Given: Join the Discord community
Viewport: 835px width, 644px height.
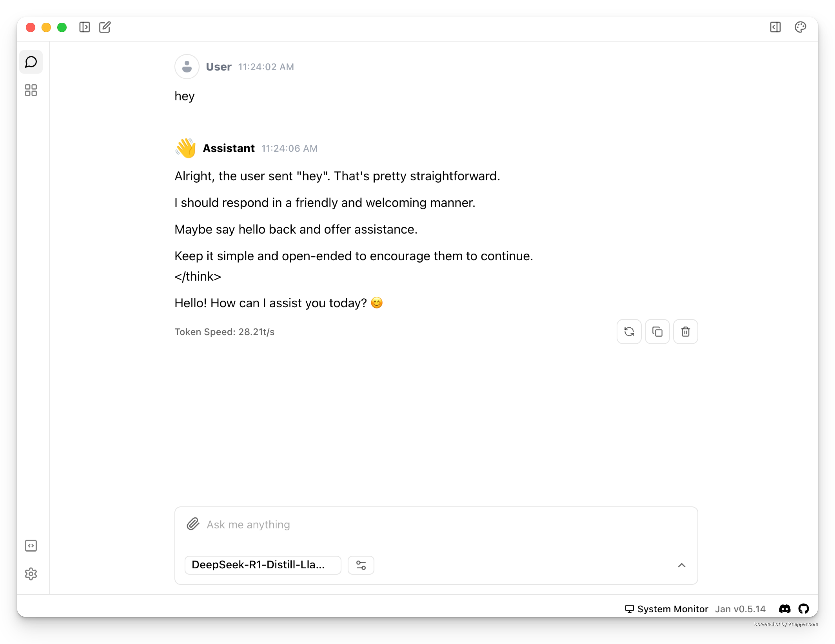Looking at the screenshot, I should [x=785, y=609].
